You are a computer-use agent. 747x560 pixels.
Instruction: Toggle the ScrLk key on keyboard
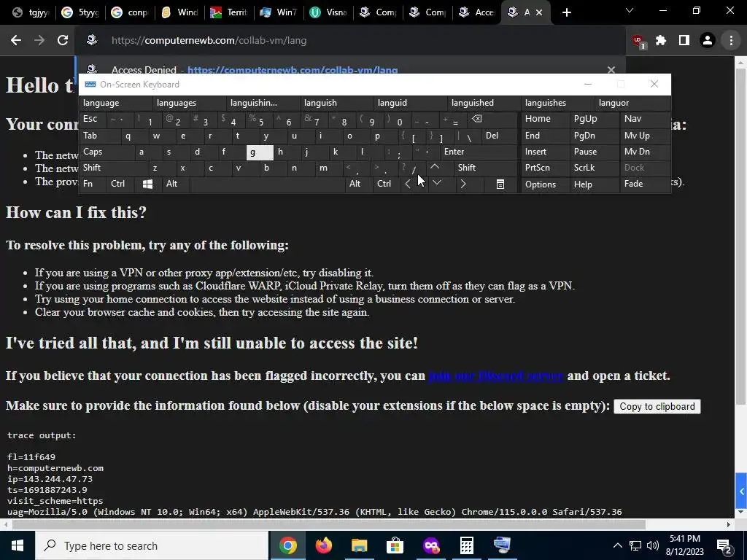(x=594, y=168)
